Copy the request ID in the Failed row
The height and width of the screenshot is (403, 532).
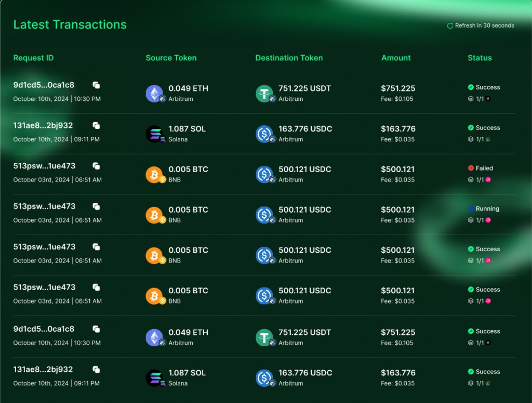click(x=96, y=166)
